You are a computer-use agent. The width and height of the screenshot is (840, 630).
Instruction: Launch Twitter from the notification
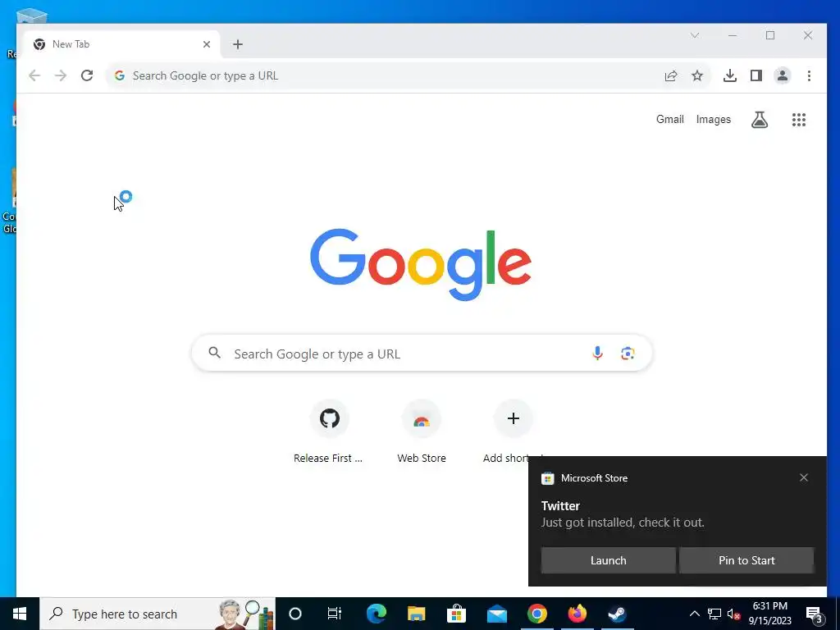coord(608,560)
